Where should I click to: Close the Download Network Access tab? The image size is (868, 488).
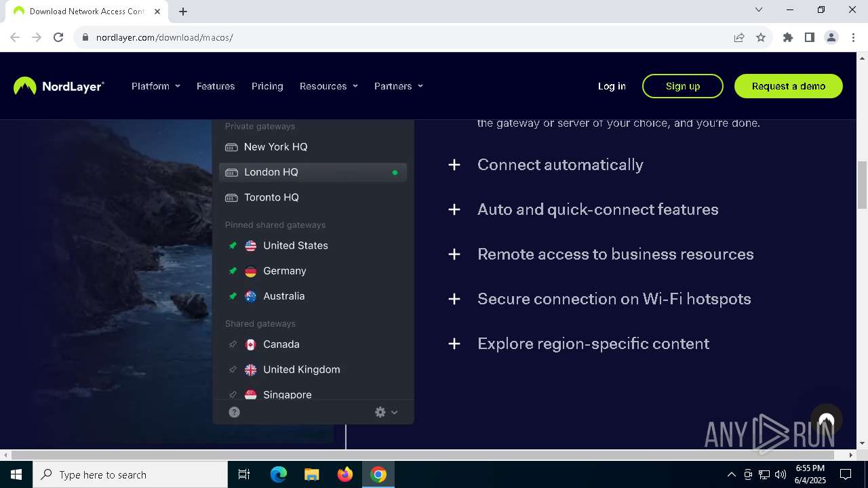click(157, 12)
